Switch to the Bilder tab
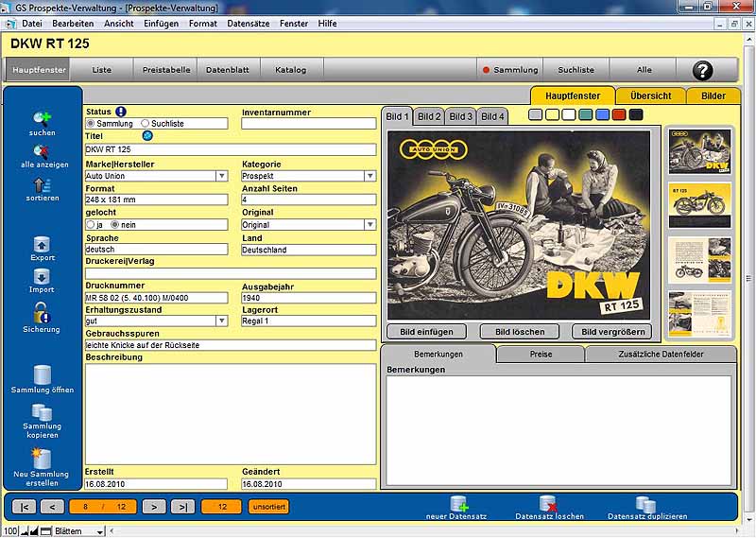The image size is (756, 538). 713,96
